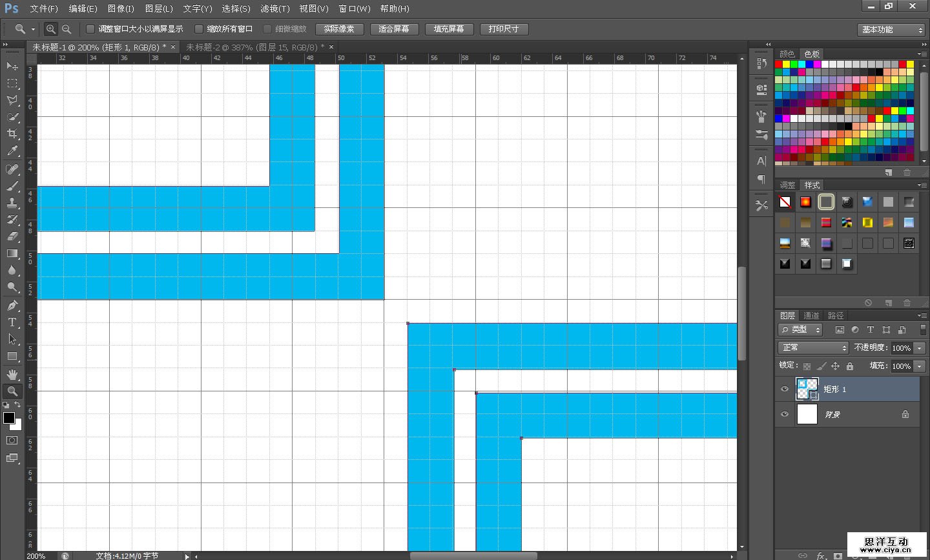930x560 pixels.
Task: Click the foreground color swatch
Action: pyautogui.click(x=8, y=418)
